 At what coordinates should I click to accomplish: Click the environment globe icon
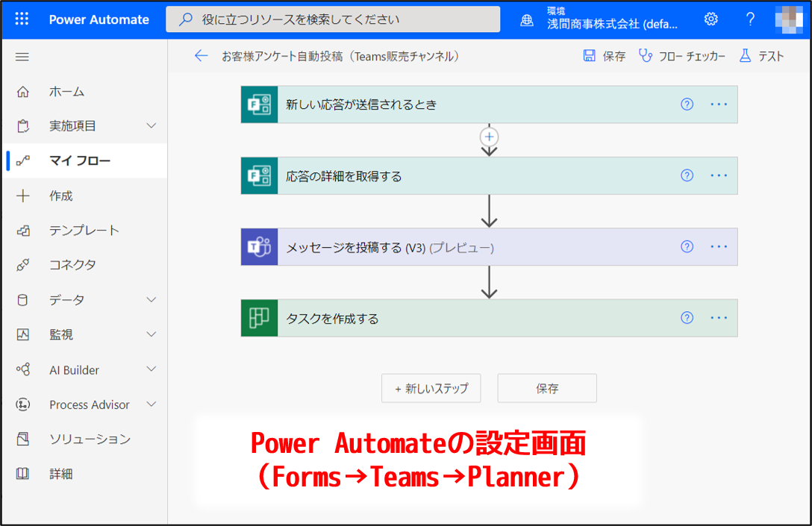527,19
